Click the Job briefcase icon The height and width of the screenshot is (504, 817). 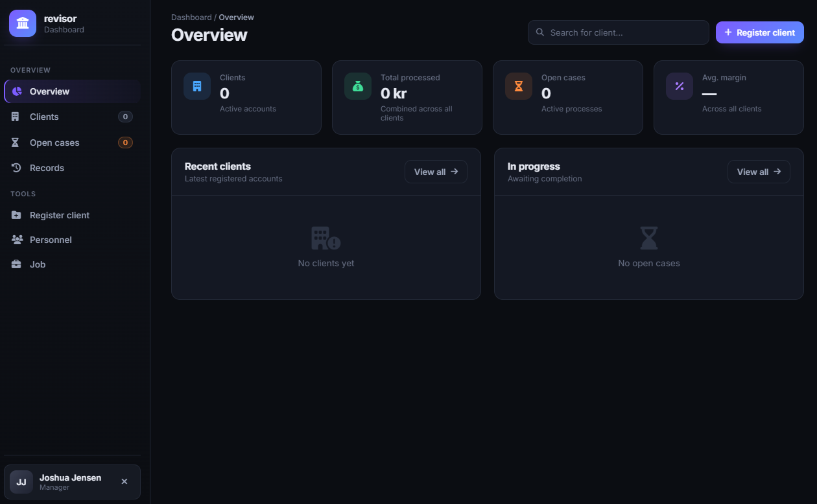click(17, 264)
